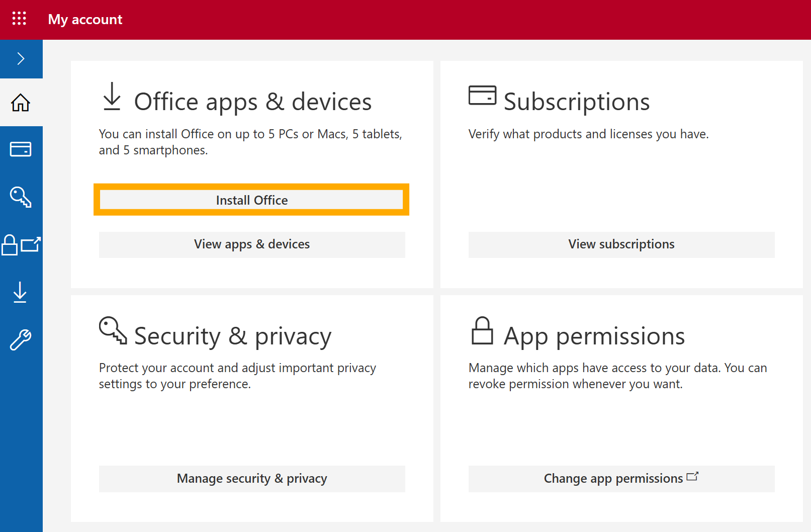Open Manage security & privacy

pos(252,479)
